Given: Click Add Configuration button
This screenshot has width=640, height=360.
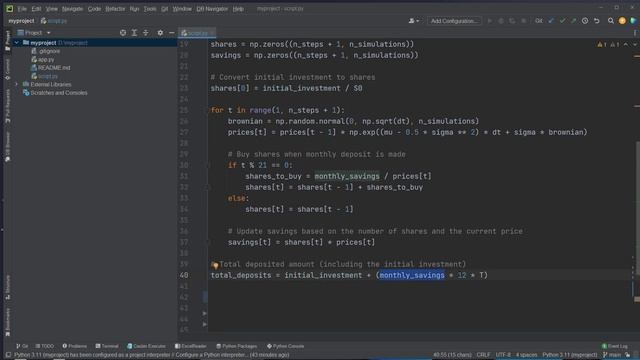Looking at the screenshot, I should pos(454,21).
